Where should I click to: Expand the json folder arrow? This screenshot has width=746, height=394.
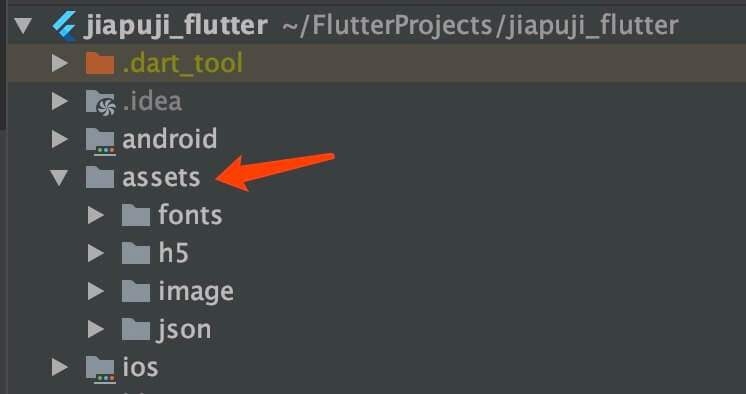coord(96,330)
